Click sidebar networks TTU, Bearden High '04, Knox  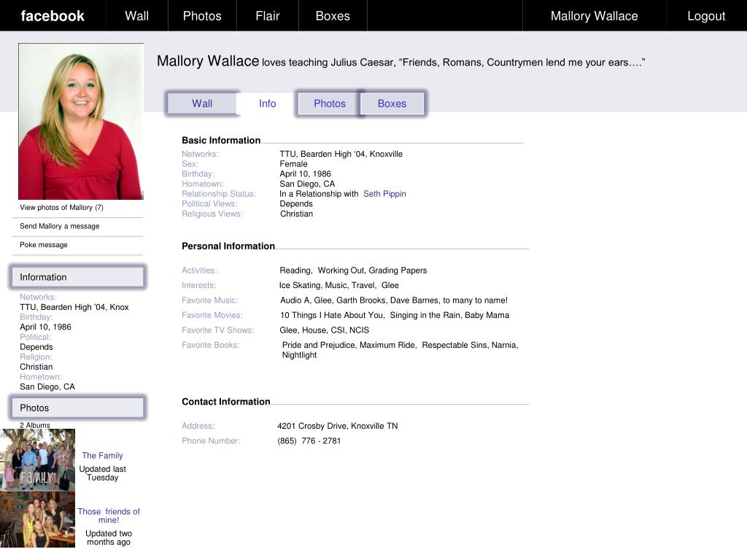[x=74, y=307]
